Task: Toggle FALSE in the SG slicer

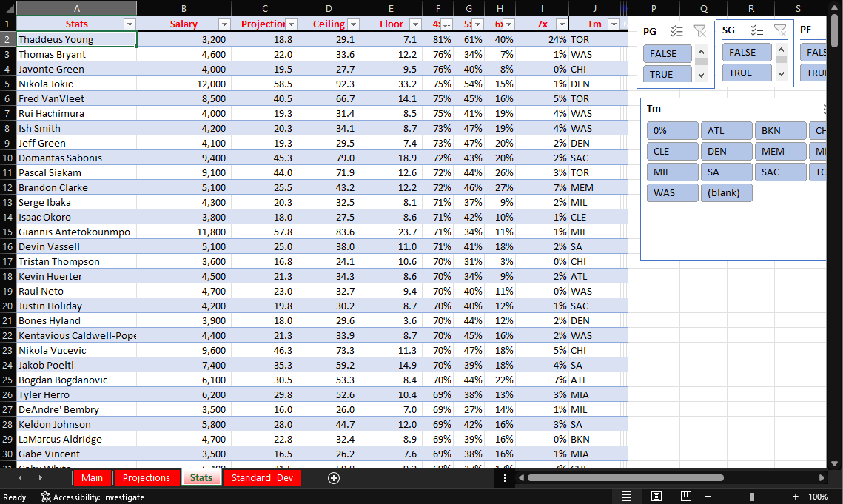Action: point(746,53)
